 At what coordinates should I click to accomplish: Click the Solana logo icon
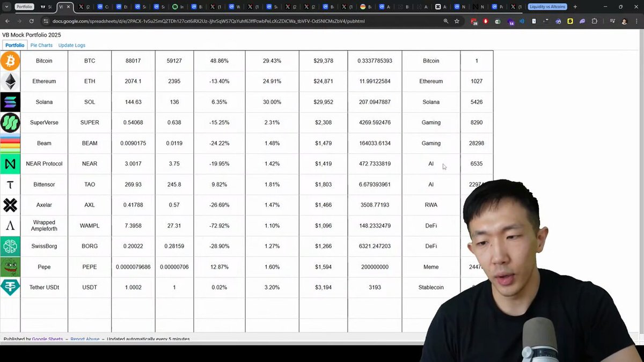click(x=10, y=102)
